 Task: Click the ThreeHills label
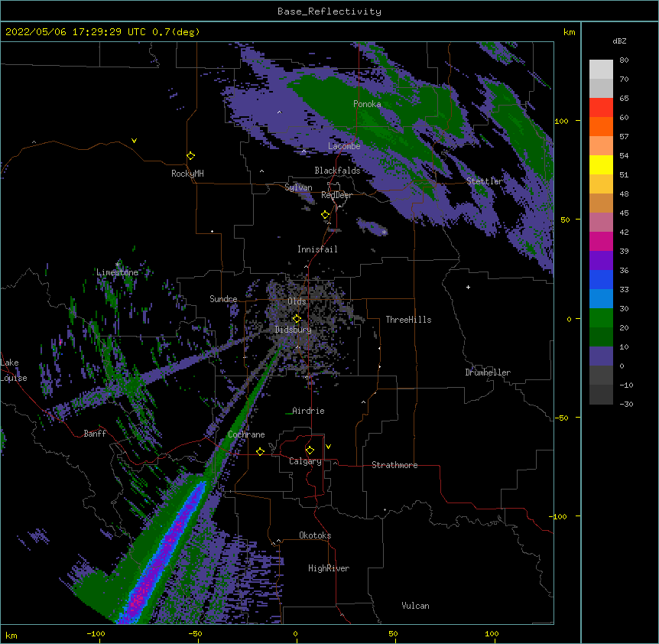[x=408, y=320]
